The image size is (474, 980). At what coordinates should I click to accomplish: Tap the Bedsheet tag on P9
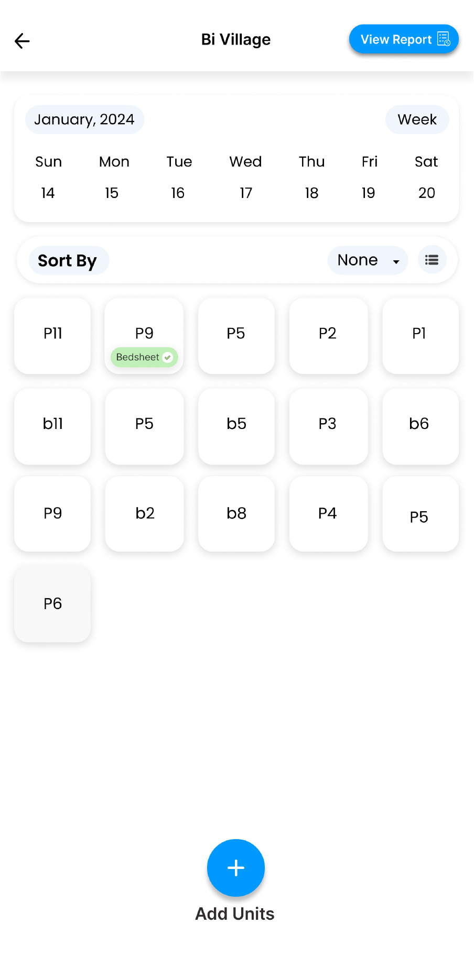138,357
